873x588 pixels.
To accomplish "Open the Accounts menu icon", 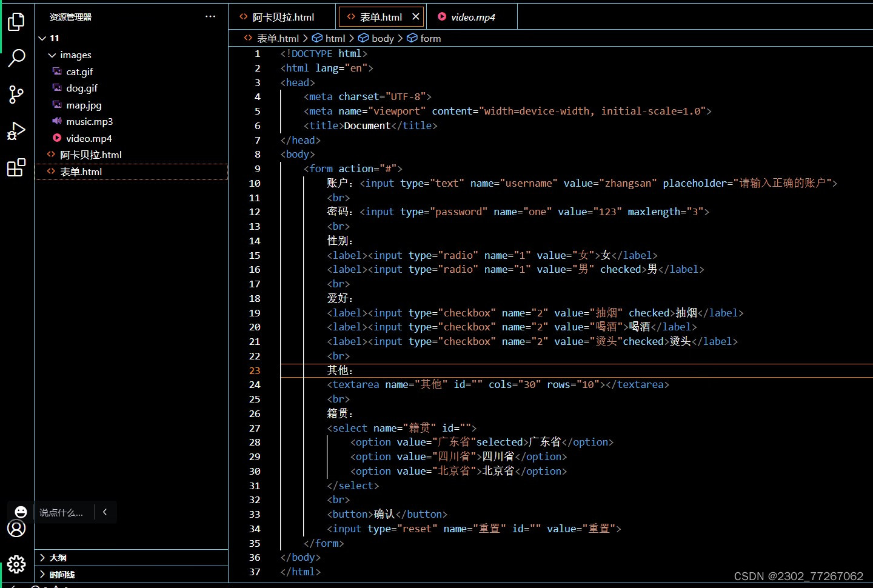I will pyautogui.click(x=16, y=529).
